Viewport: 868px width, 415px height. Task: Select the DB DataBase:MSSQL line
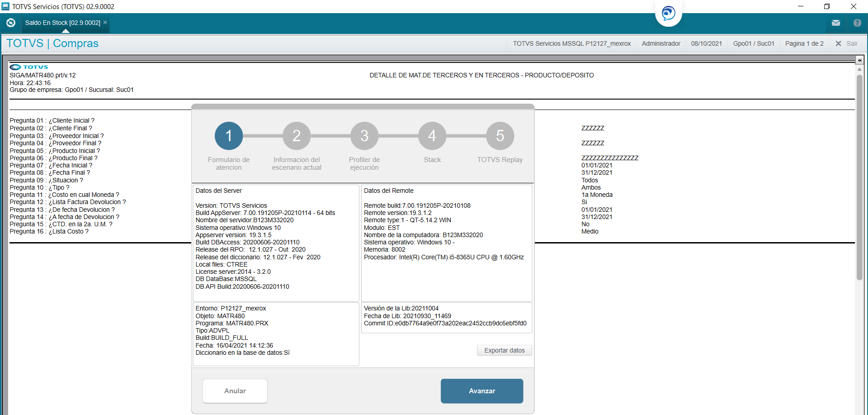tap(226, 279)
